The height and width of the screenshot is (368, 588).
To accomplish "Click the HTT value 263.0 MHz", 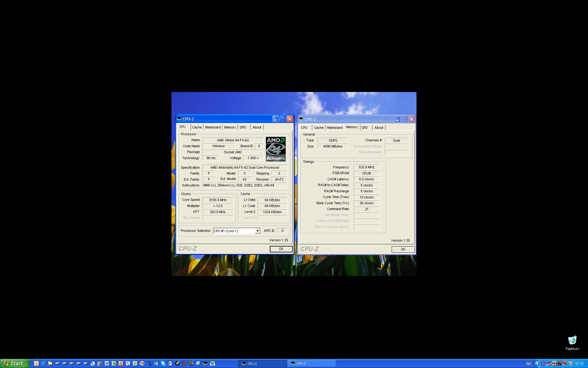I will coord(218,212).
